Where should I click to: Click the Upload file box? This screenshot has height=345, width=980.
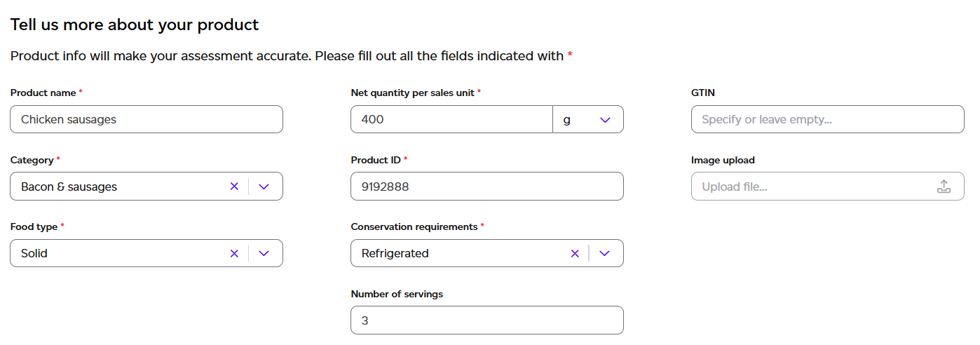(x=813, y=187)
